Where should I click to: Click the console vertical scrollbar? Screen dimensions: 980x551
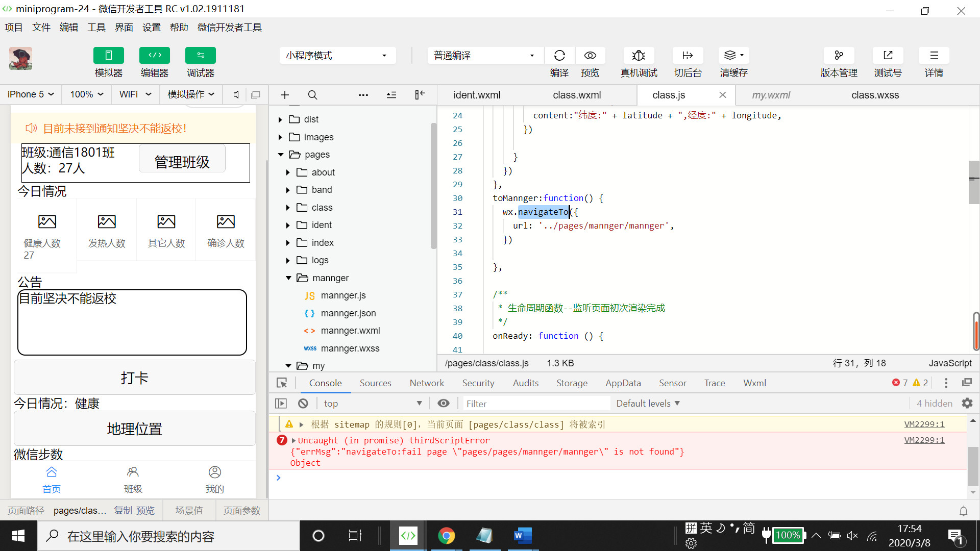click(x=973, y=466)
